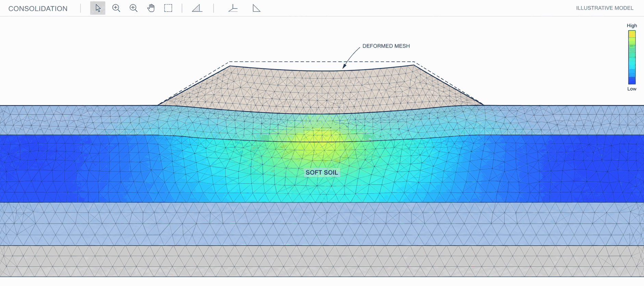
Task: Click the tan embankment mesh body
Action: click(321, 90)
